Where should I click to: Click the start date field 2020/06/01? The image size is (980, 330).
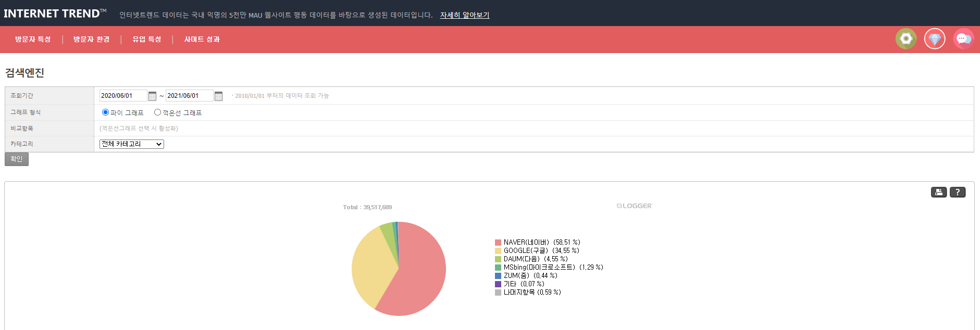point(123,96)
